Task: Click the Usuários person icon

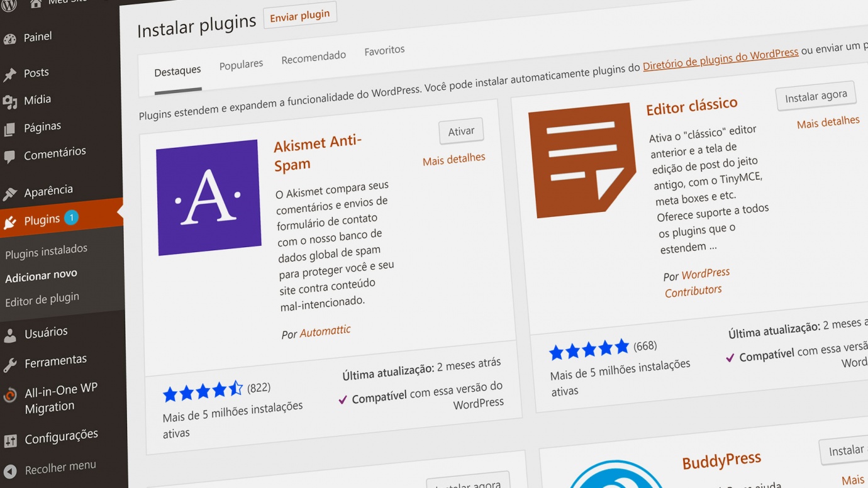Action: pyautogui.click(x=10, y=336)
